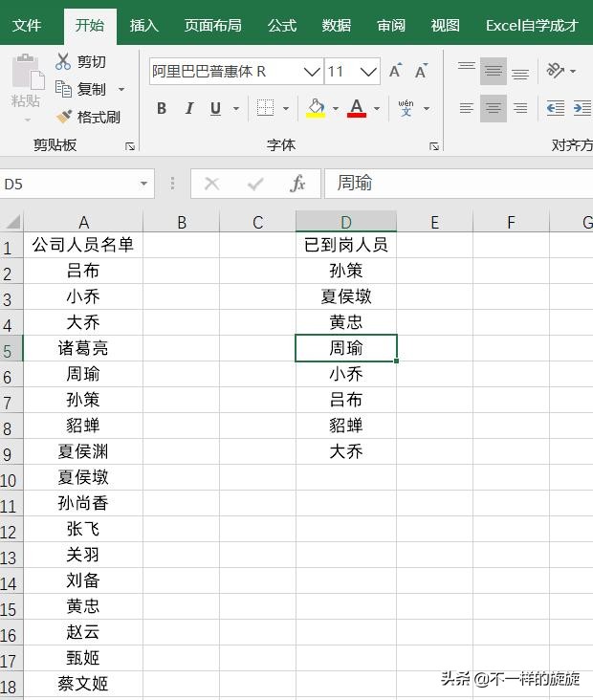Open the font color dropdown arrow
593x700 pixels.
[377, 108]
